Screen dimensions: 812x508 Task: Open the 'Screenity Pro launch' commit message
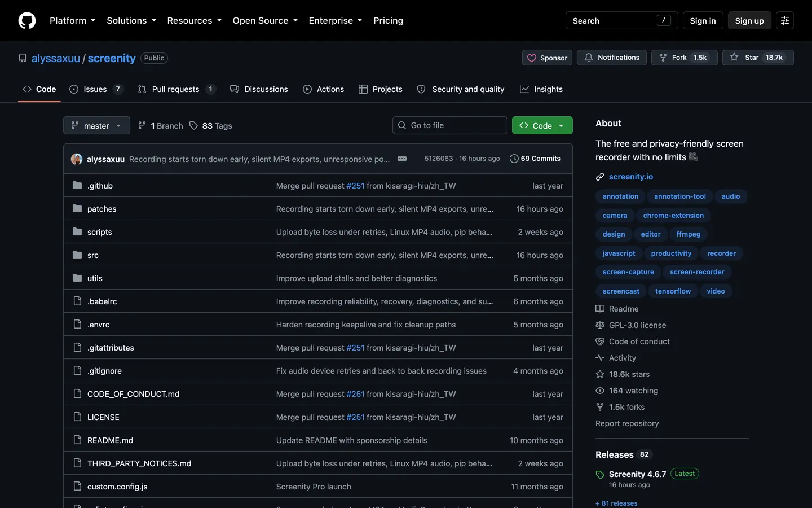tap(314, 487)
